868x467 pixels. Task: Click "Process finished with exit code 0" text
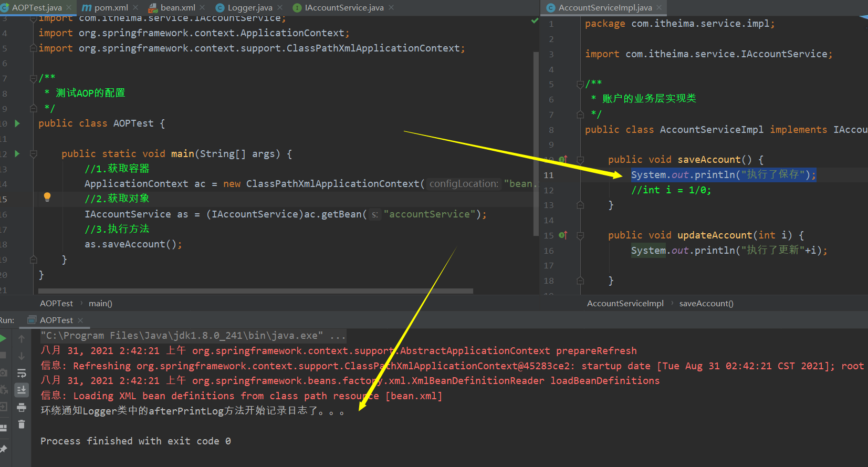135,441
